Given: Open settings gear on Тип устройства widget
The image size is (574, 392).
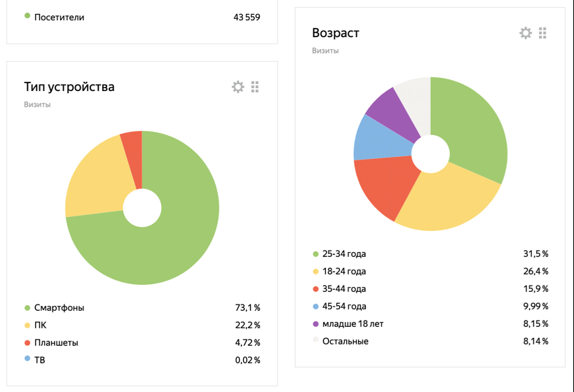Looking at the screenshot, I should click(238, 87).
